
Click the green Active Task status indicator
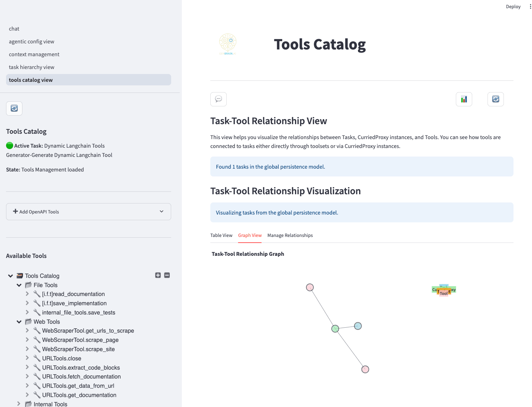pos(10,146)
